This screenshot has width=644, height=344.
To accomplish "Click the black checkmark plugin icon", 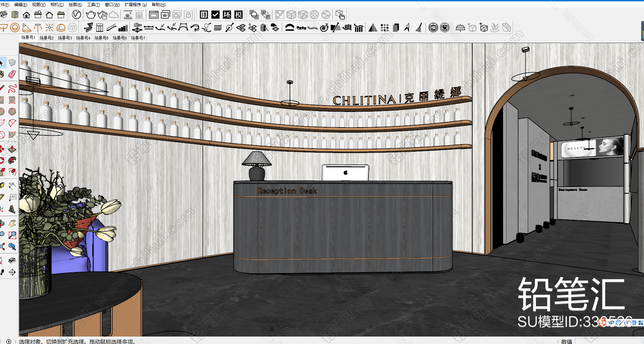I will [215, 15].
